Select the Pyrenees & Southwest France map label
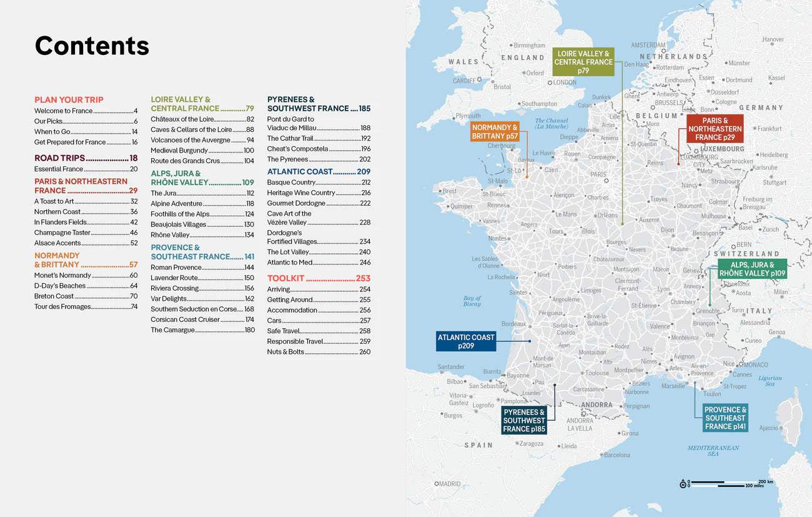Image resolution: width=812 pixels, height=517 pixels. (524, 420)
